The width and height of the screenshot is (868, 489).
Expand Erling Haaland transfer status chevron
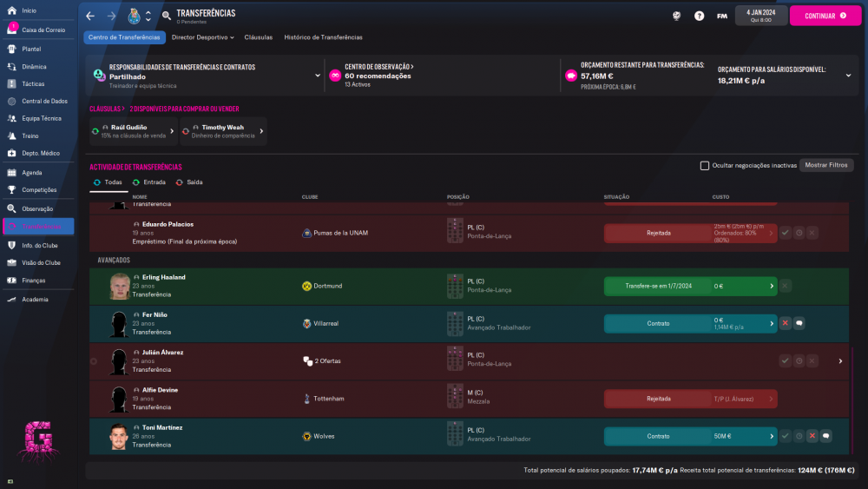pyautogui.click(x=772, y=287)
